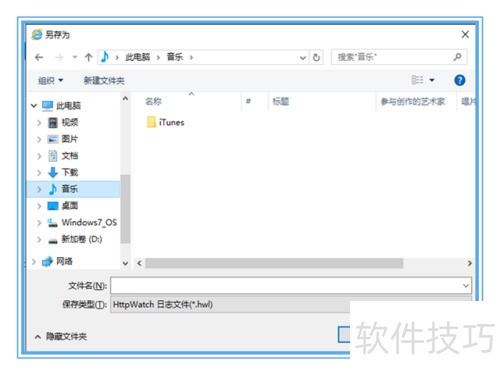
Task: Expand the 图片 tree node
Action: coord(39,139)
